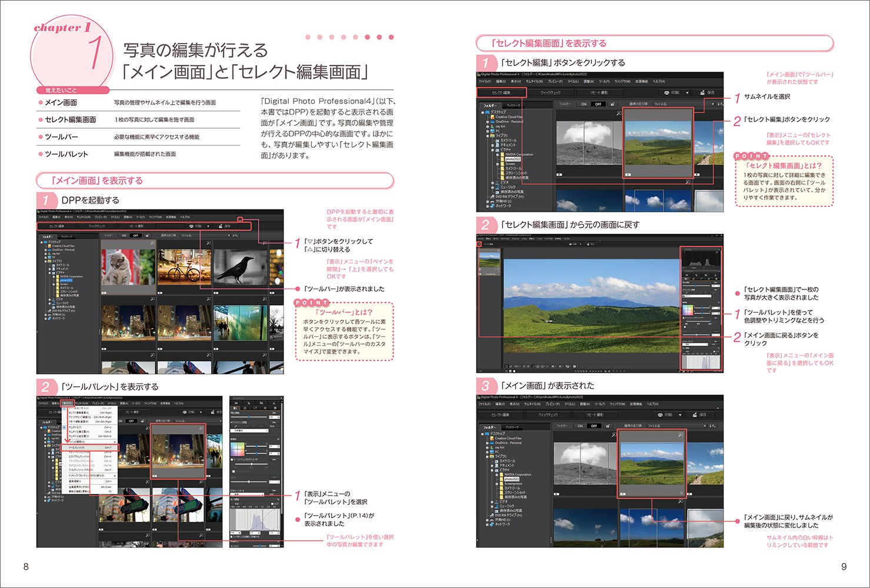Turn filter ON in ボタンをクリックする screenshot
Image resolution: width=870 pixels, height=588 pixels.
(584, 104)
